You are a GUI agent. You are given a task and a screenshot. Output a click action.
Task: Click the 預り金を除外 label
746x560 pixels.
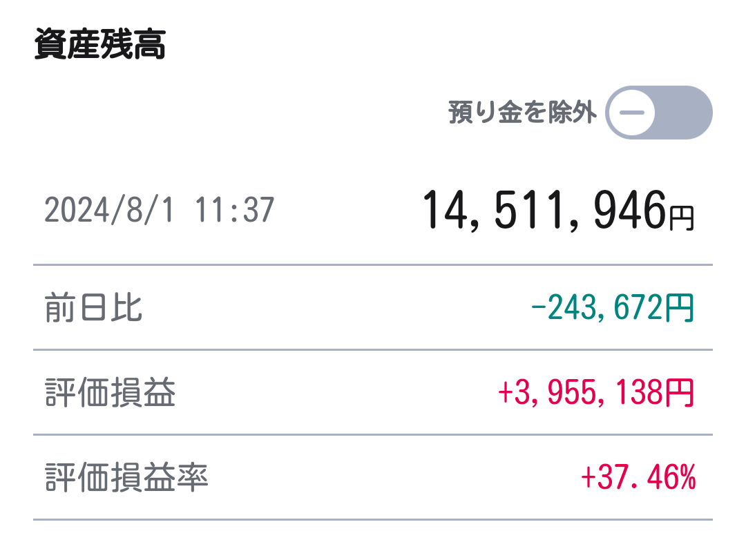[x=522, y=113]
